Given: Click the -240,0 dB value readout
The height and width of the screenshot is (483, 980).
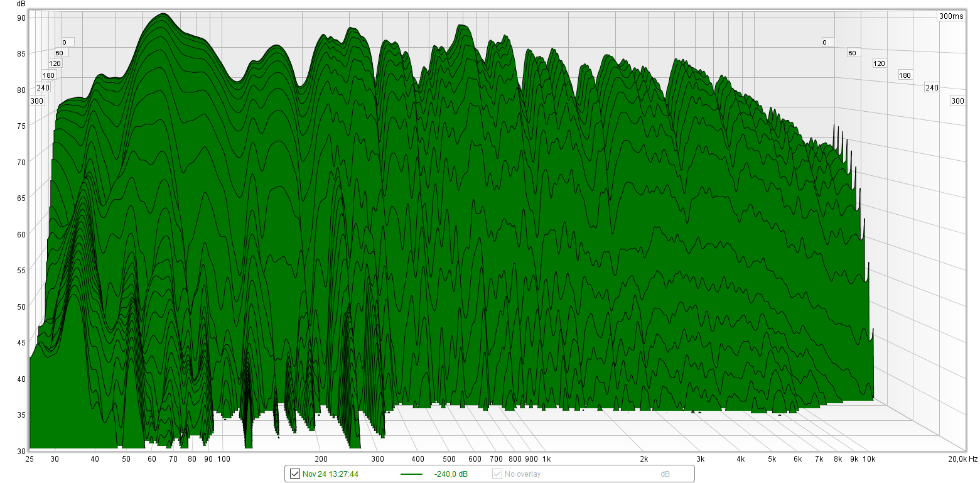Looking at the screenshot, I should coord(450,474).
